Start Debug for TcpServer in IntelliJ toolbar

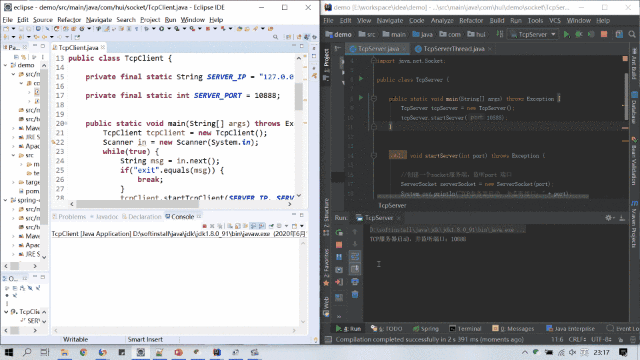pos(579,34)
